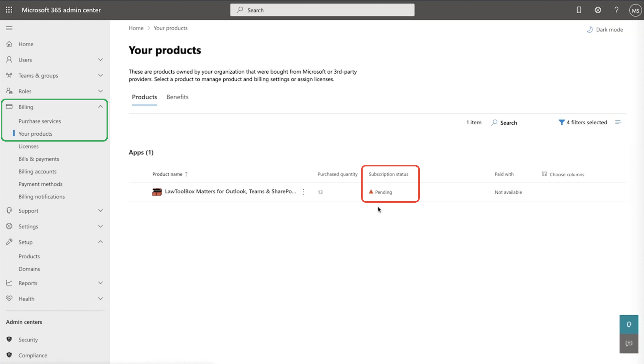This screenshot has width=644, height=364.
Task: Expand the Reports chevron
Action: (100, 283)
